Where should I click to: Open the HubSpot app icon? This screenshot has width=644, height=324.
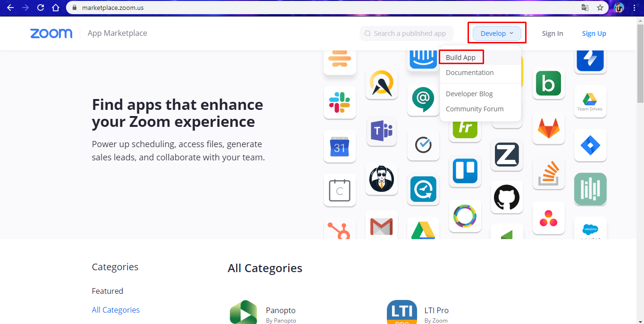pyautogui.click(x=340, y=230)
